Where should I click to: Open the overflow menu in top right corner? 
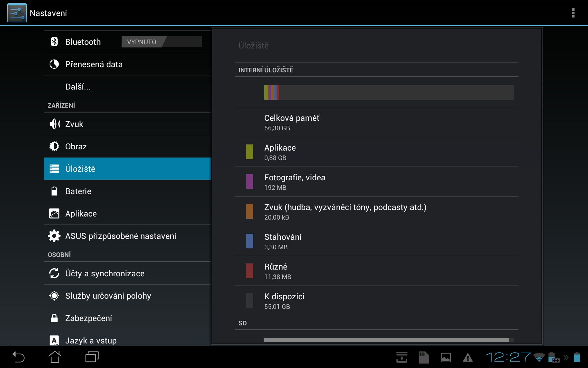pos(573,13)
